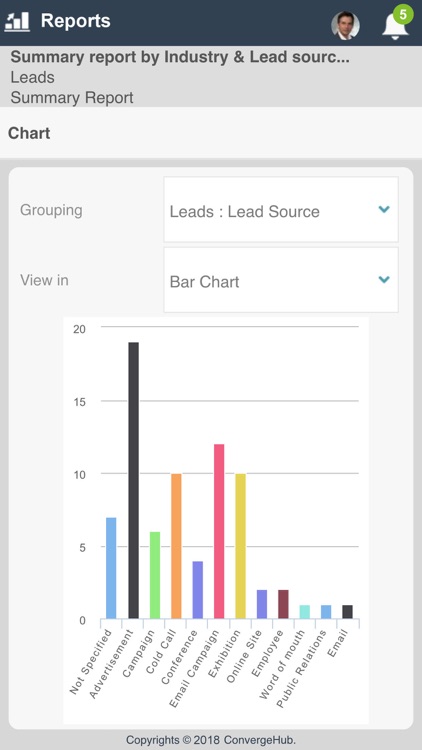Select the black Advertisement bar
This screenshot has height=750, width=422.
click(x=133, y=480)
